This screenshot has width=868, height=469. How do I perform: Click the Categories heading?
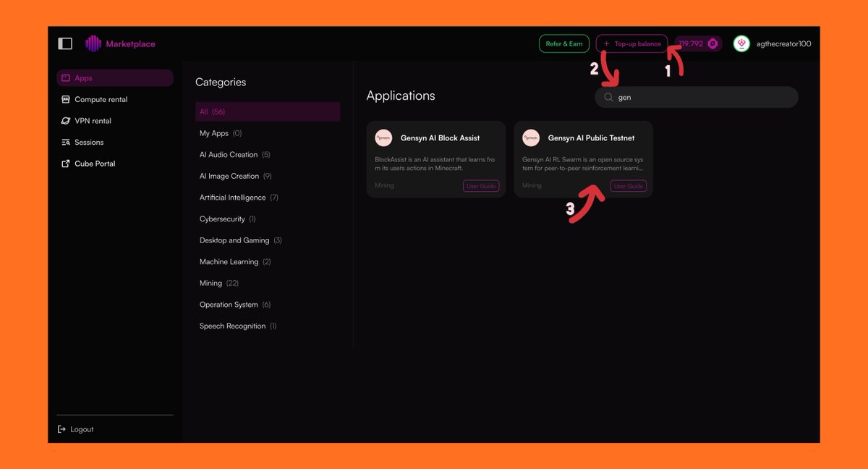pos(221,83)
